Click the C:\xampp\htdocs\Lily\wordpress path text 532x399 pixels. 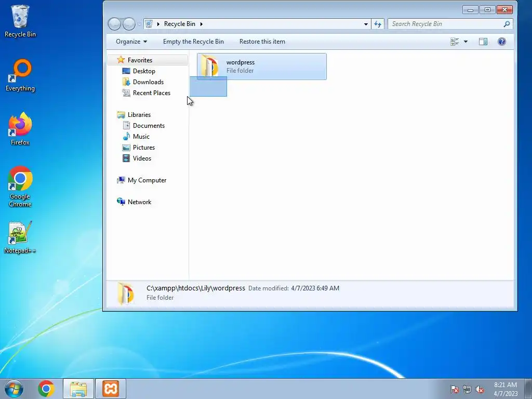click(196, 288)
